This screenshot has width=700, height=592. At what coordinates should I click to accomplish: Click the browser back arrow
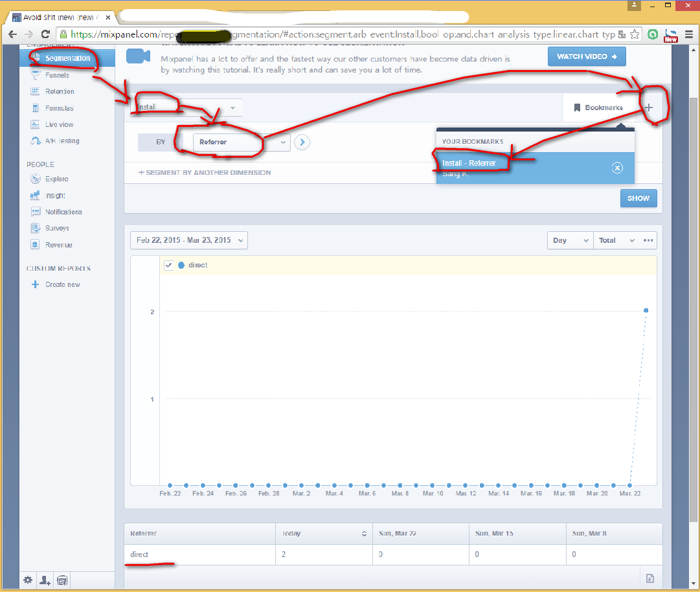coord(12,34)
